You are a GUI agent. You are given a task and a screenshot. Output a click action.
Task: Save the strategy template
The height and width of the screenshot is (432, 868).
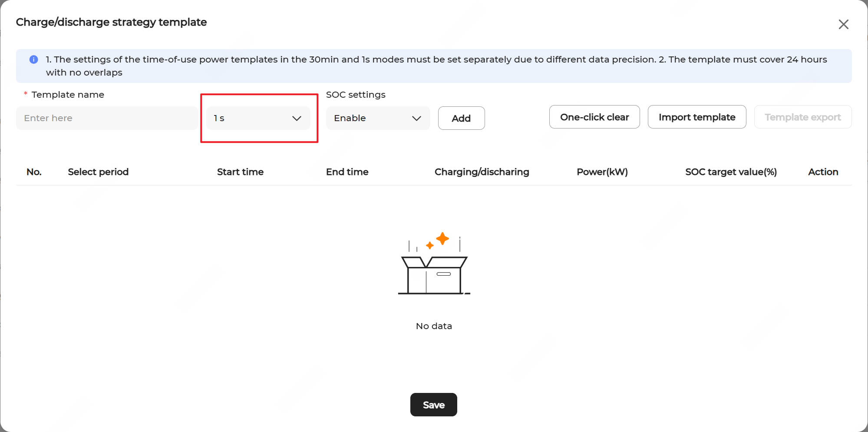(x=433, y=405)
